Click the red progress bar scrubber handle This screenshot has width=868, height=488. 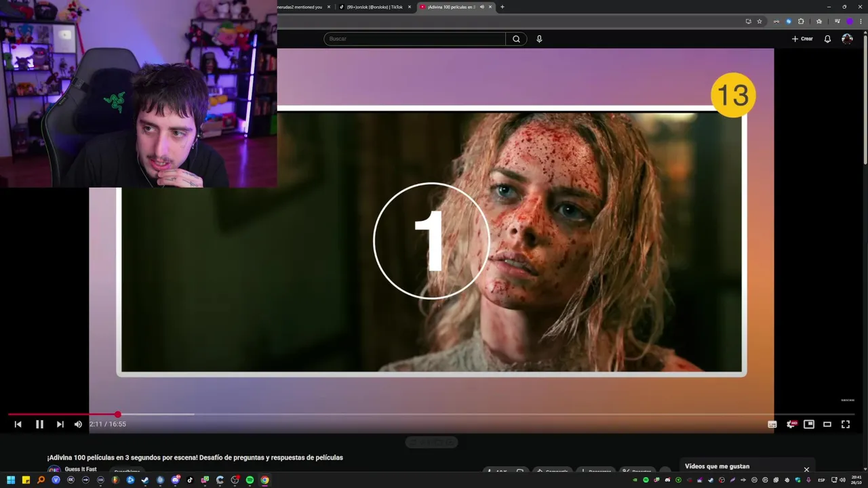(117, 414)
